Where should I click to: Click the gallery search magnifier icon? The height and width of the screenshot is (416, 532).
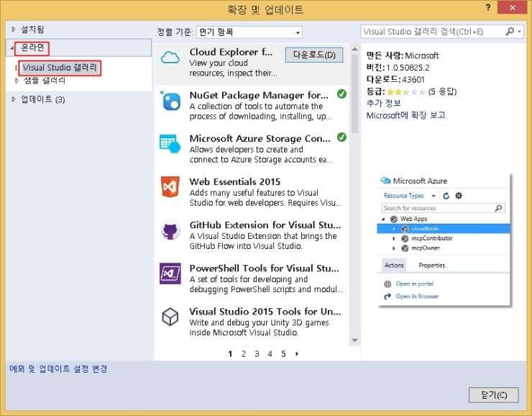click(x=510, y=32)
